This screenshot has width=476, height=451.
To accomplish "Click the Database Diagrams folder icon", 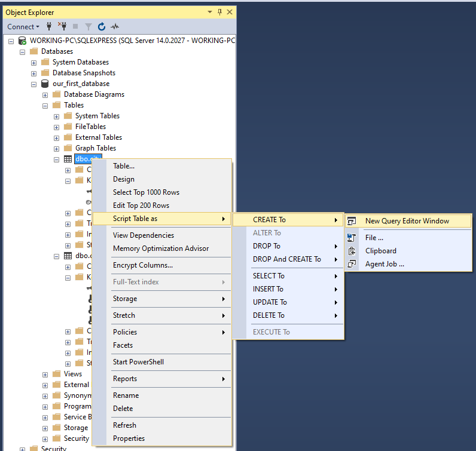I will 56,94.
